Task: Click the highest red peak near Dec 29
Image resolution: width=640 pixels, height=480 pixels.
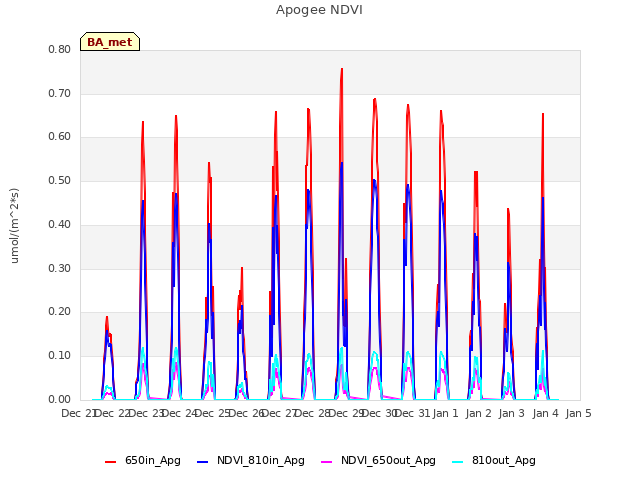Action: [x=342, y=69]
